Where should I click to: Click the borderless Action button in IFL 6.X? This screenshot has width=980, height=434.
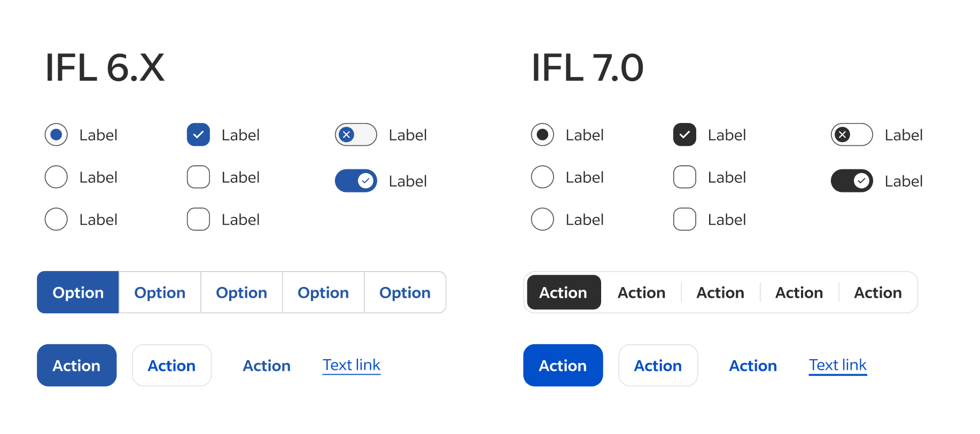267,366
